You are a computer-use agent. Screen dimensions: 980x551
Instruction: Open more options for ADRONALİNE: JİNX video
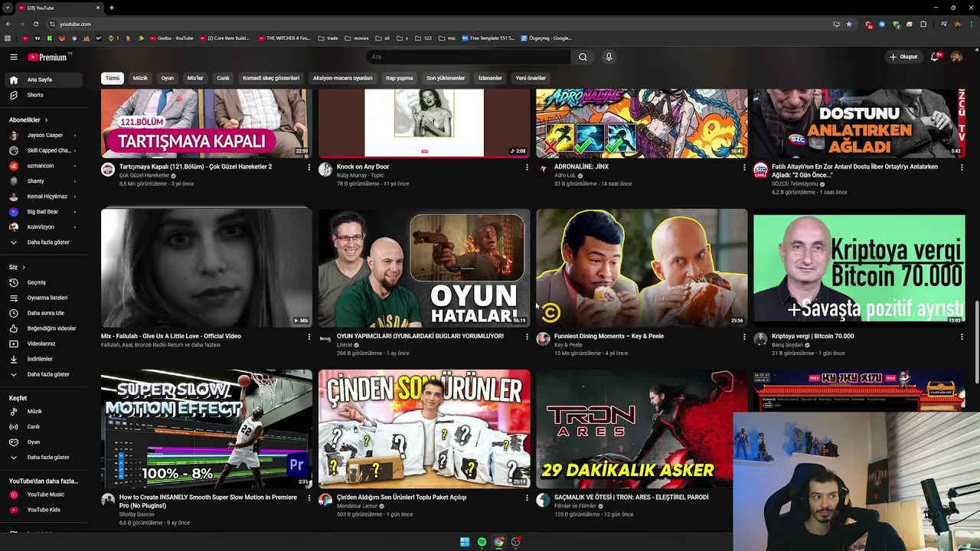point(744,167)
